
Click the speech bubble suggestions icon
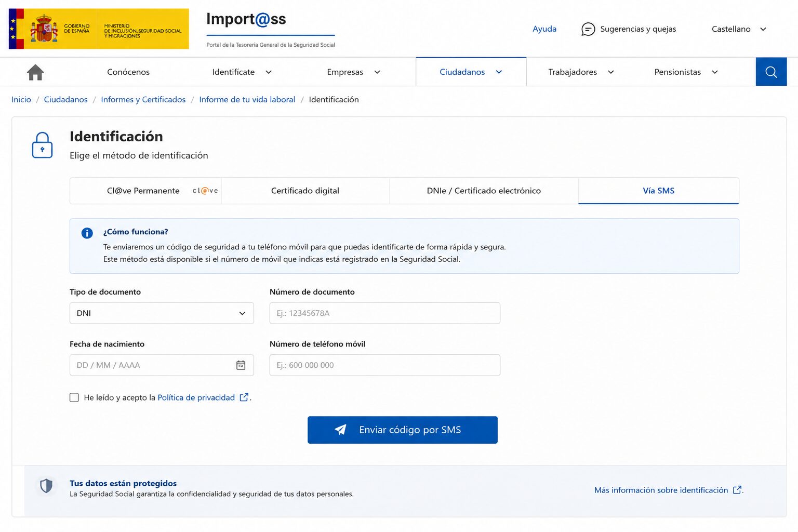(x=588, y=29)
